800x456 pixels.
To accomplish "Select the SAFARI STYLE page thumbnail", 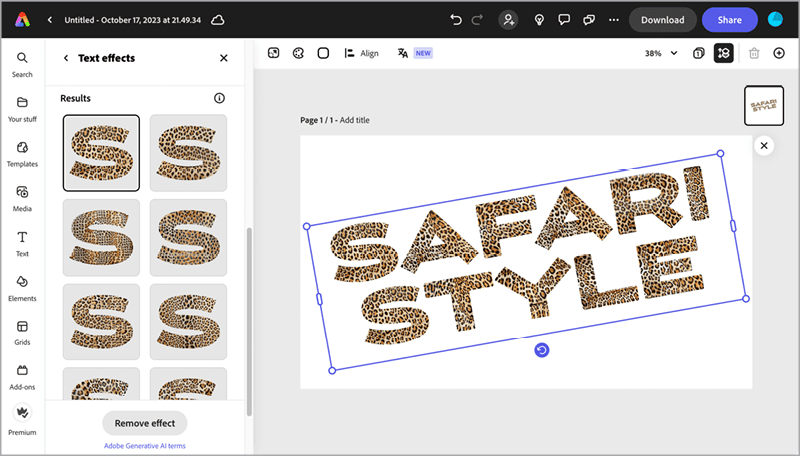I will point(764,106).
